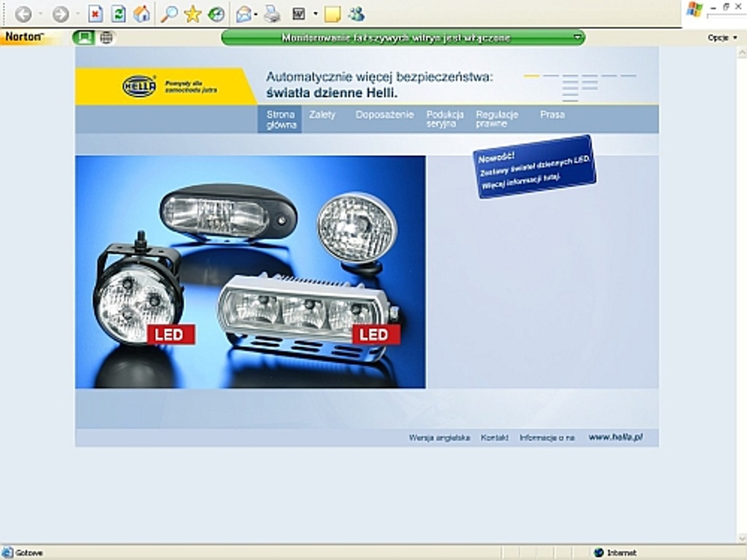
Task: Open Search with the magnifying glass icon
Action: click(x=169, y=15)
